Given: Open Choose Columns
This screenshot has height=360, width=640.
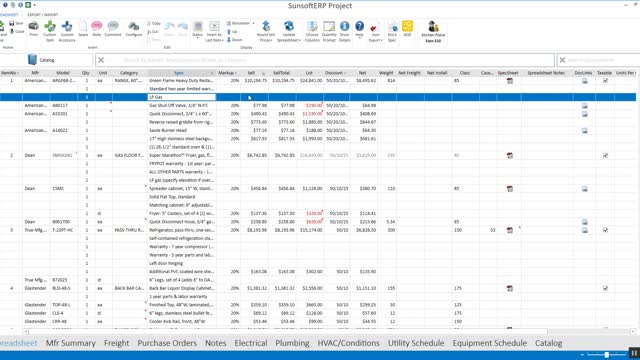Looking at the screenshot, I should [x=312, y=31].
